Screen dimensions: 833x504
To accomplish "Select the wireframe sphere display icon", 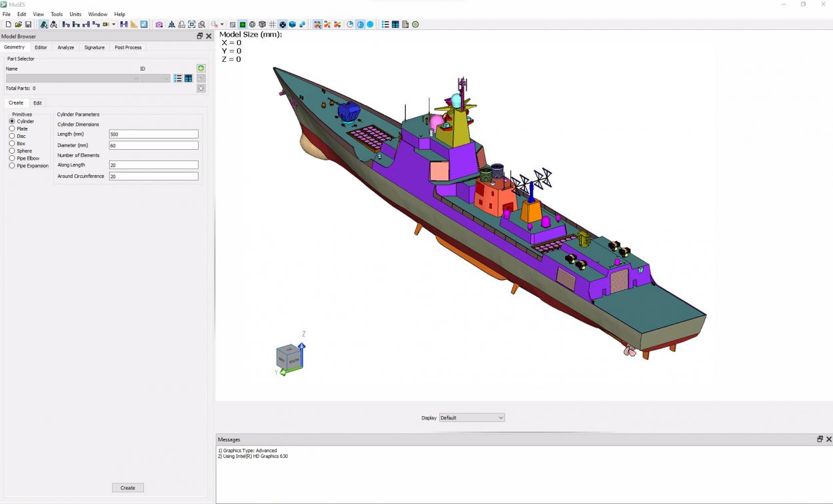I will tap(253, 25).
